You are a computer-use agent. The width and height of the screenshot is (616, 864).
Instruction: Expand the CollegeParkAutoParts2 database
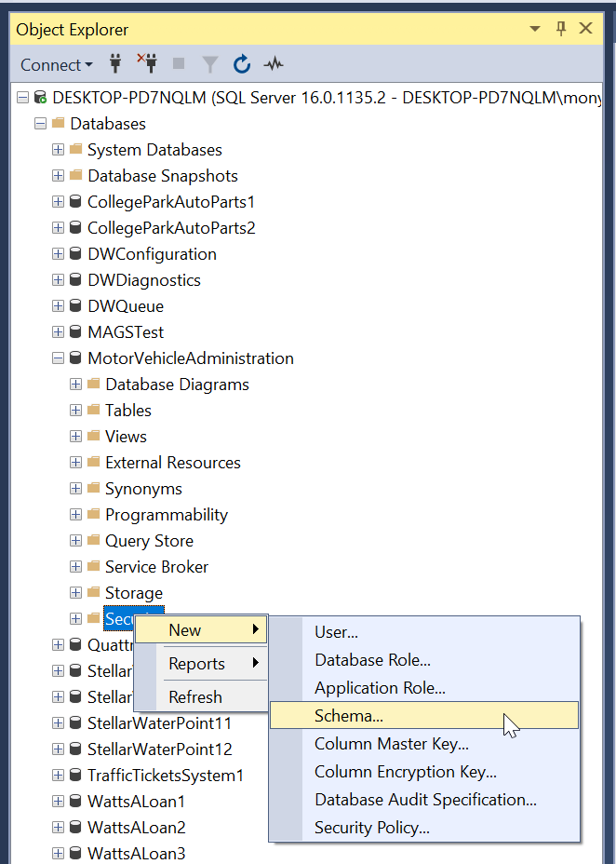click(58, 227)
